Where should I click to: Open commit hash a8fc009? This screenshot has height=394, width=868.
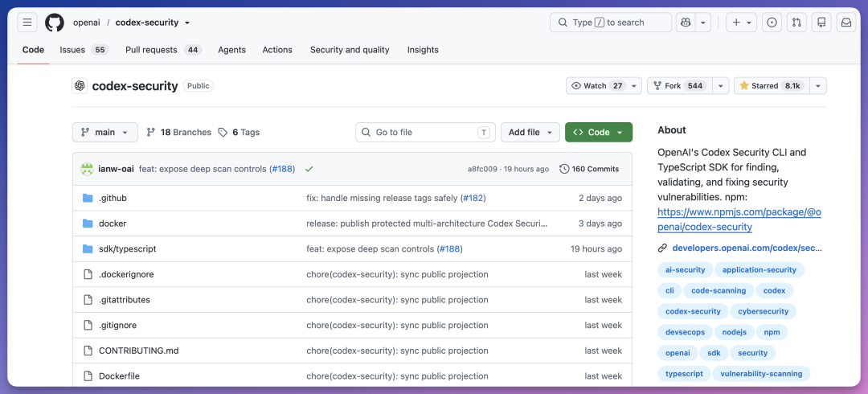click(482, 169)
